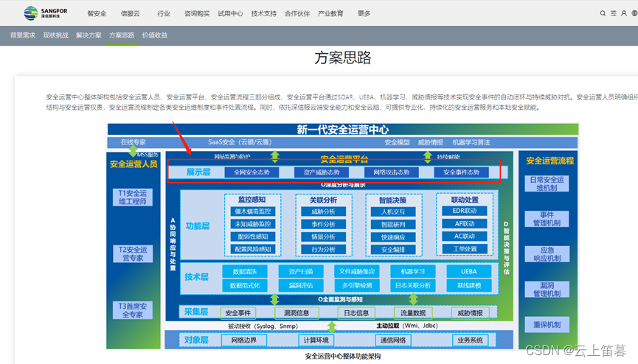Open the 产业教育 menu
Image resolution: width=638 pixels, height=364 pixels.
coord(330,13)
